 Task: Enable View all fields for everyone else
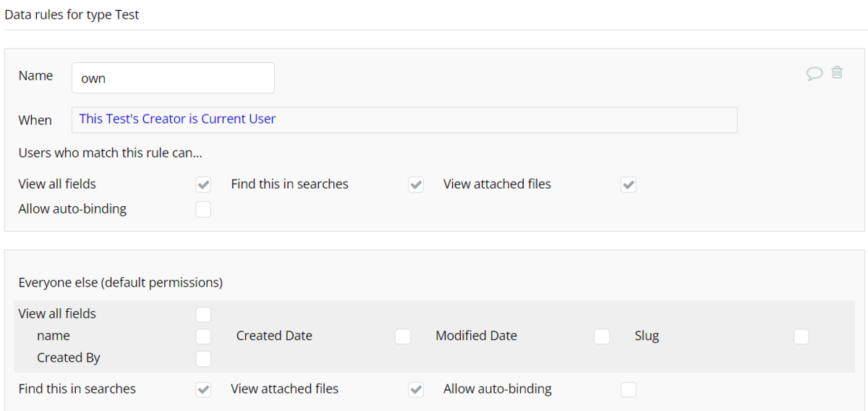[x=203, y=314]
